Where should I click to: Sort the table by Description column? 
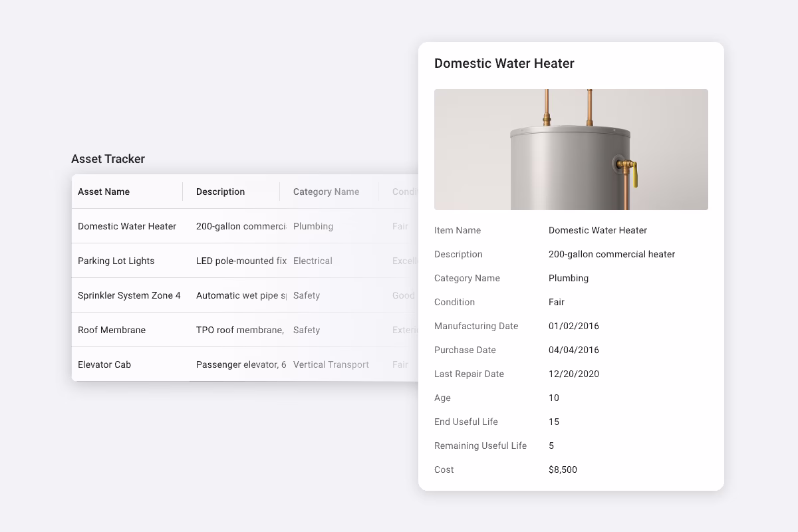220,192
